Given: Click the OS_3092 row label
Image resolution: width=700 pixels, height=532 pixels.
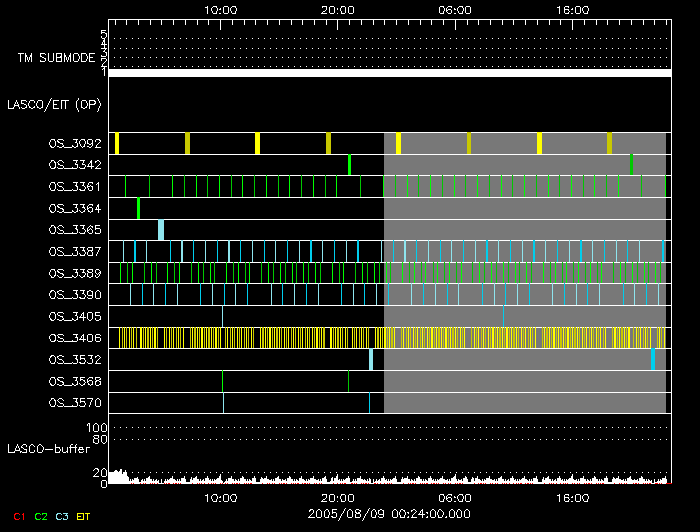Looking at the screenshot, I should point(75,144).
